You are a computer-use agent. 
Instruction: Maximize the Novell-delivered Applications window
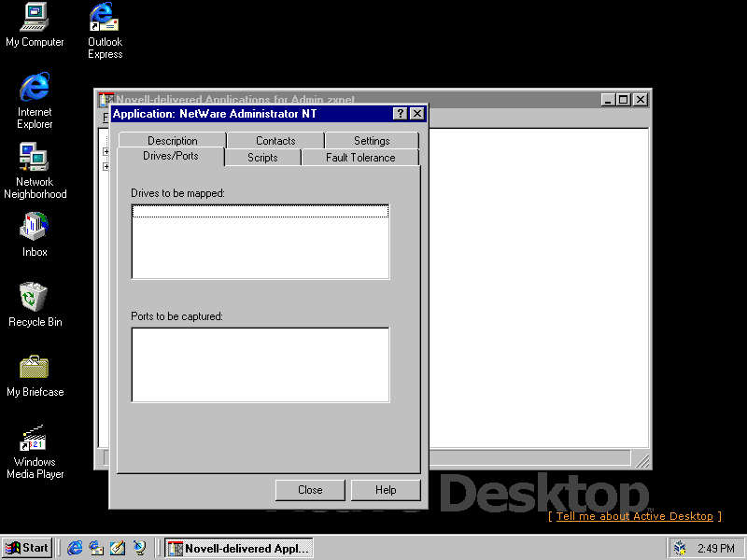click(x=623, y=100)
